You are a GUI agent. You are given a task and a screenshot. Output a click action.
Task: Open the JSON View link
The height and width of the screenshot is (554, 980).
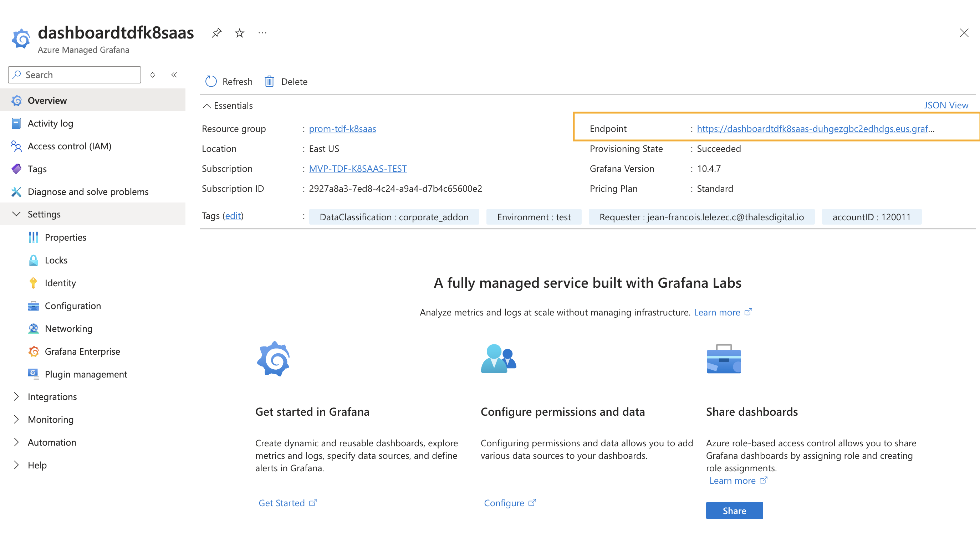tap(946, 105)
